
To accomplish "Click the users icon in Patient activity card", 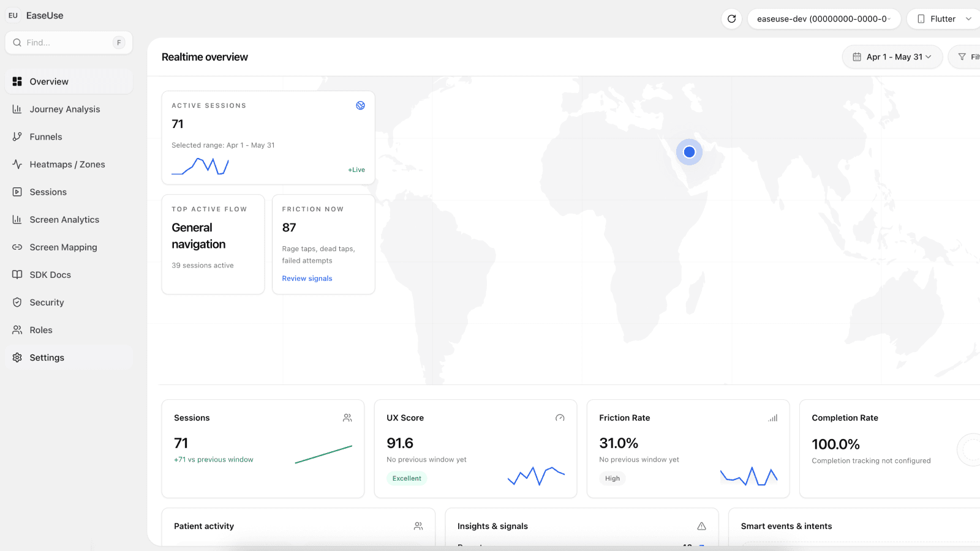I will (x=418, y=526).
